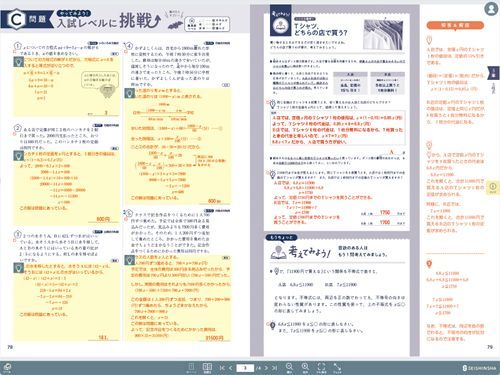The width and height of the screenshot is (500, 375).
Task: Click the home icon in bottom-left corner
Action: pyautogui.click(x=7, y=368)
